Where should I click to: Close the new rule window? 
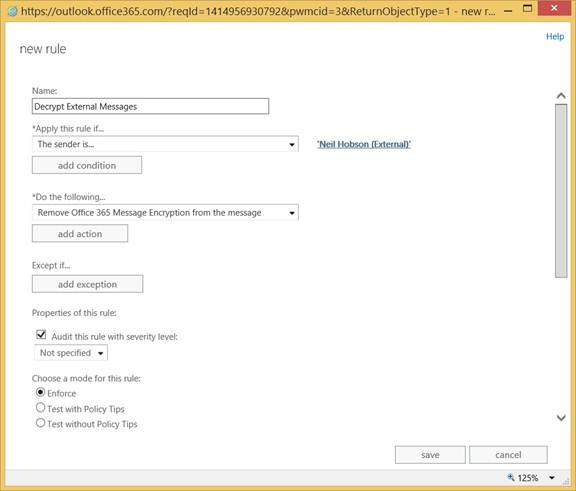(x=554, y=8)
